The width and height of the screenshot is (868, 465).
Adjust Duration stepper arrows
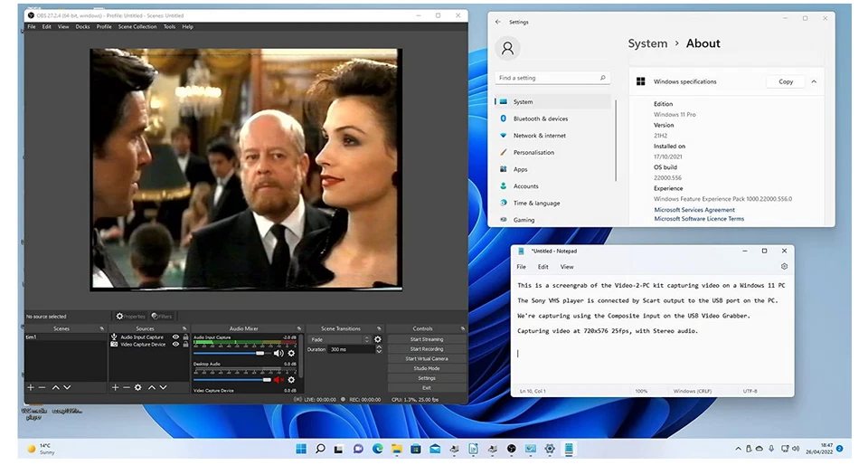[x=379, y=349]
